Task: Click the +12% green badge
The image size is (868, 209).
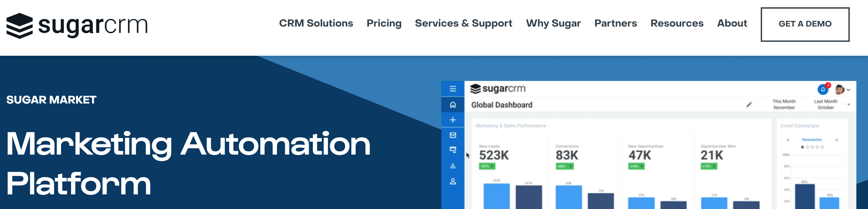Action: click(x=709, y=166)
